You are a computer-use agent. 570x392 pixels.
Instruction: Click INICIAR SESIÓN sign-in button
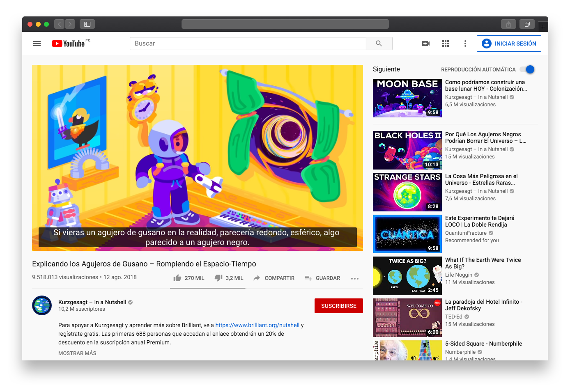click(509, 44)
